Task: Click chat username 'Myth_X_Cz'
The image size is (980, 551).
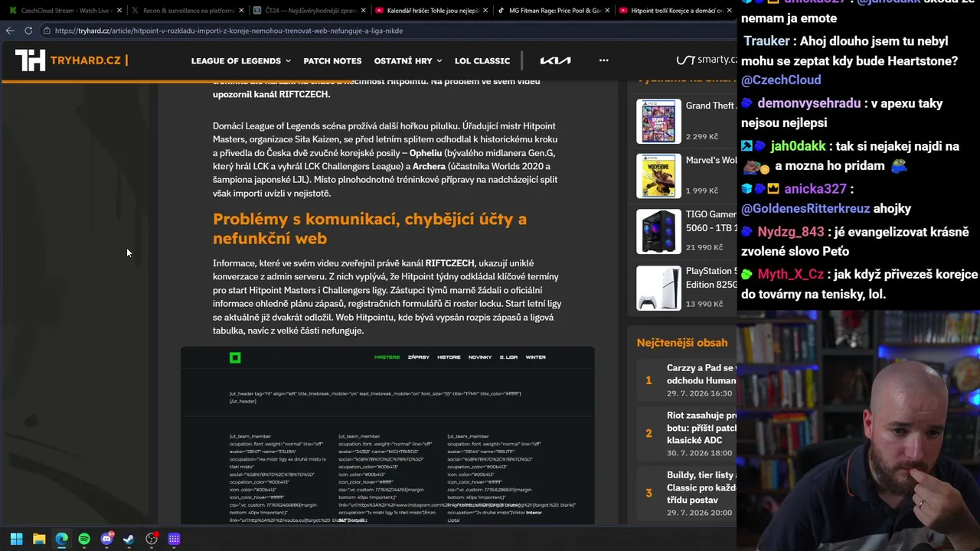Action: click(791, 275)
